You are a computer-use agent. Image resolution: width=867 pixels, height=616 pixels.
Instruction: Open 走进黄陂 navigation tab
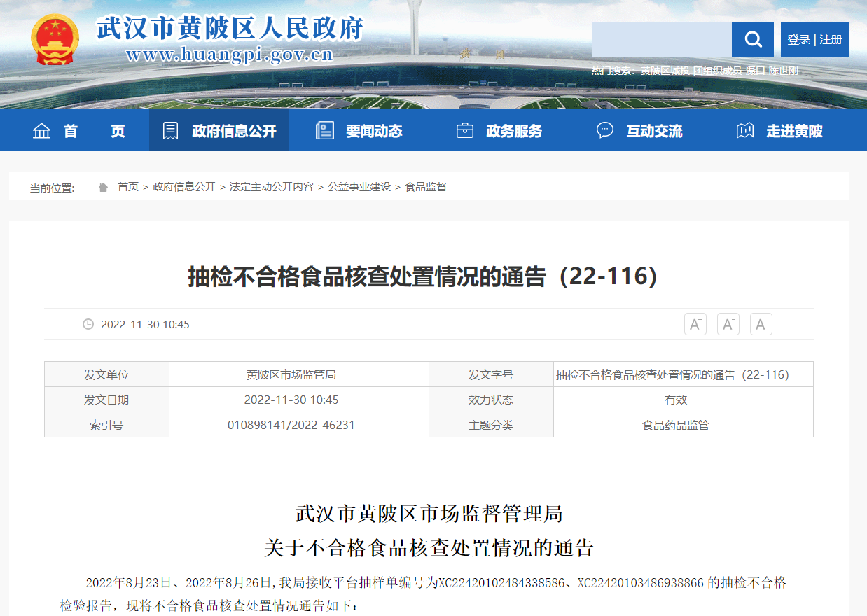(x=779, y=130)
